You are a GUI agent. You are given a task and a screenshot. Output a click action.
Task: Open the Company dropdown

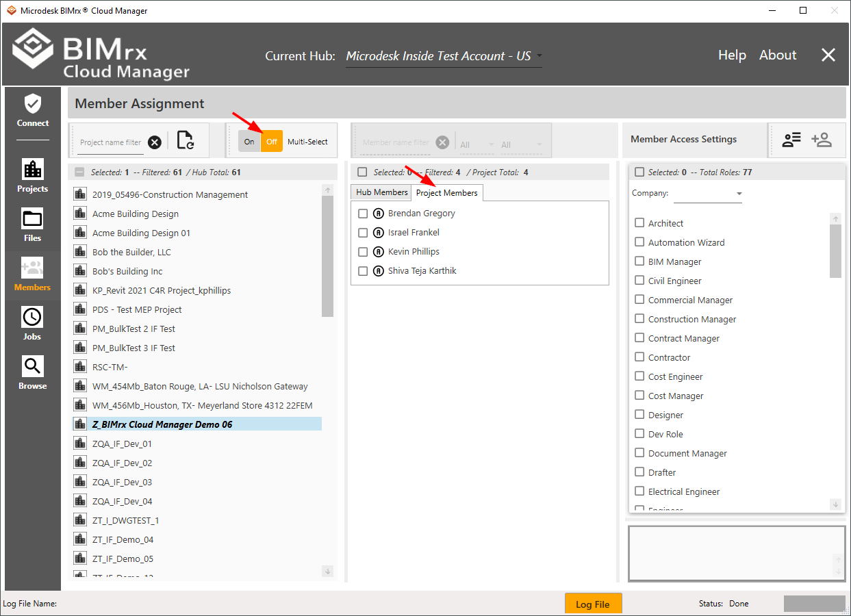pos(708,194)
